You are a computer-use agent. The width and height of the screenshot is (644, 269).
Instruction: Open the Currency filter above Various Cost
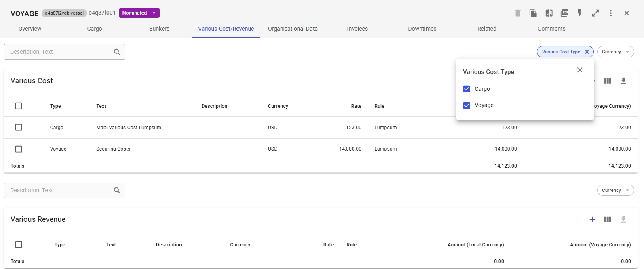pos(615,52)
